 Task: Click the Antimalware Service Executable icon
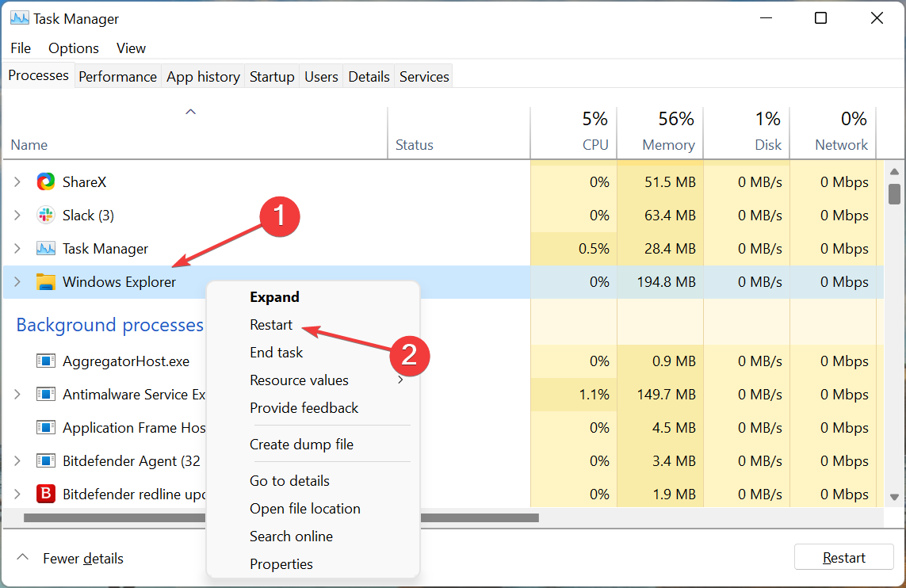(46, 395)
